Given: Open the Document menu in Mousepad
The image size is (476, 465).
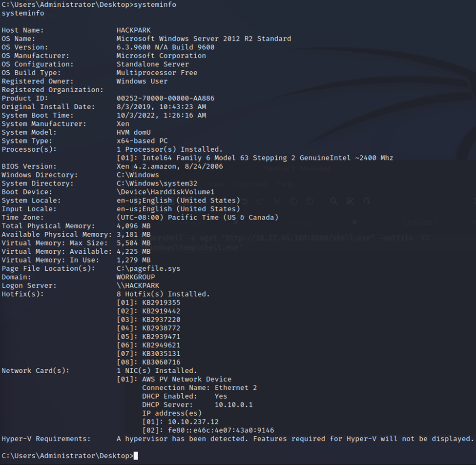Looking at the screenshot, I should [250, 184].
